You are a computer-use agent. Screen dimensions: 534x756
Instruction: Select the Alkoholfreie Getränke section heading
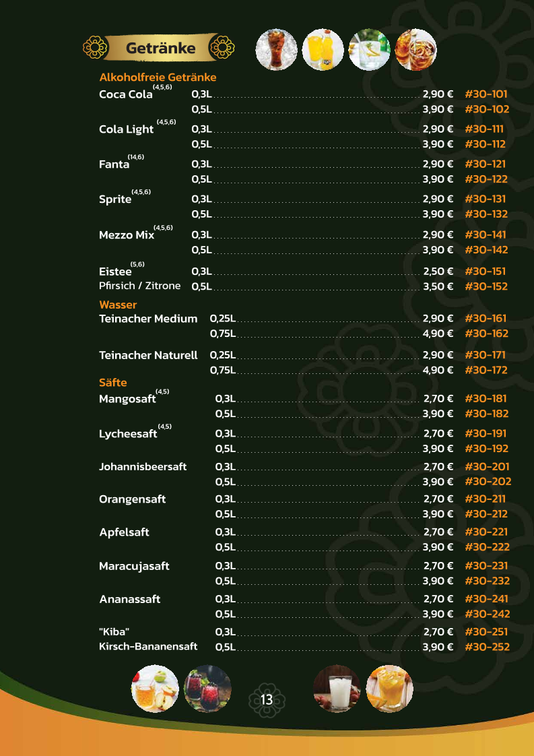158,77
